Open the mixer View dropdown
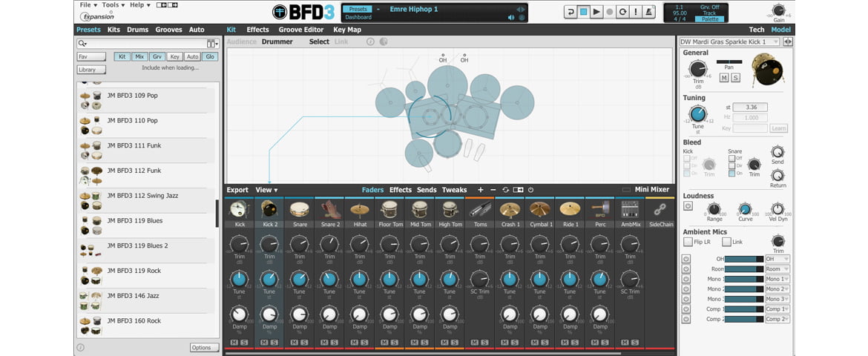 pos(266,190)
